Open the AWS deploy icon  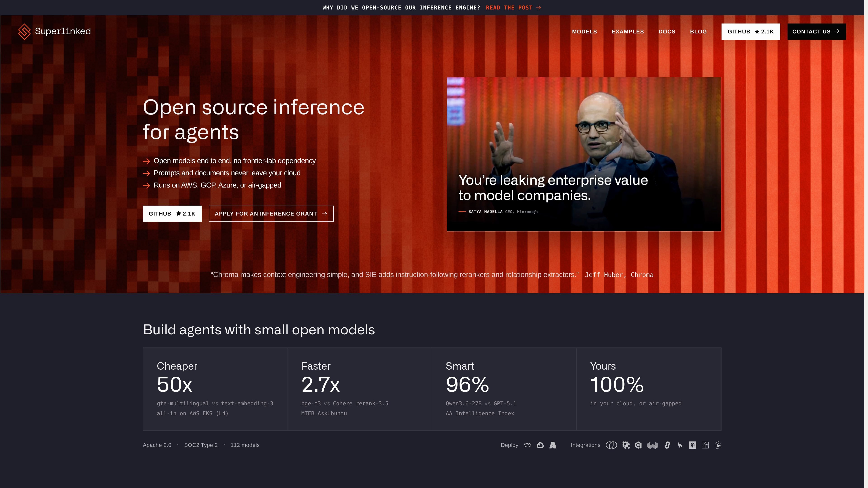[528, 445]
